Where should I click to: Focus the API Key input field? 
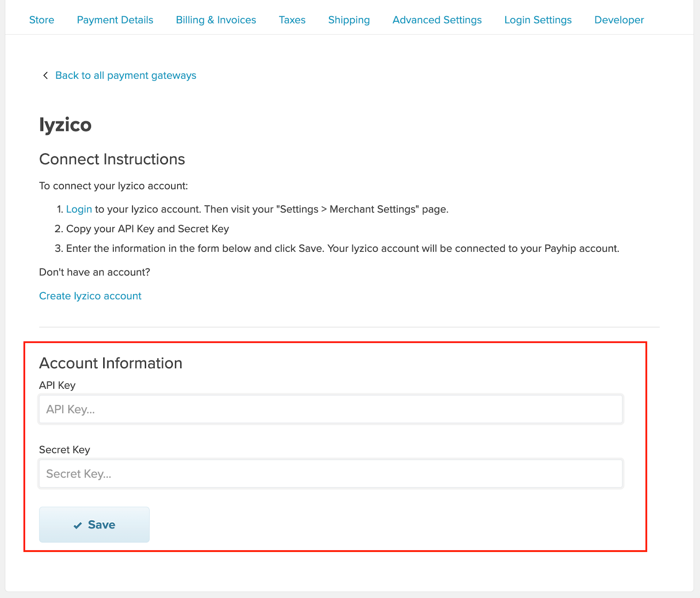click(x=331, y=409)
